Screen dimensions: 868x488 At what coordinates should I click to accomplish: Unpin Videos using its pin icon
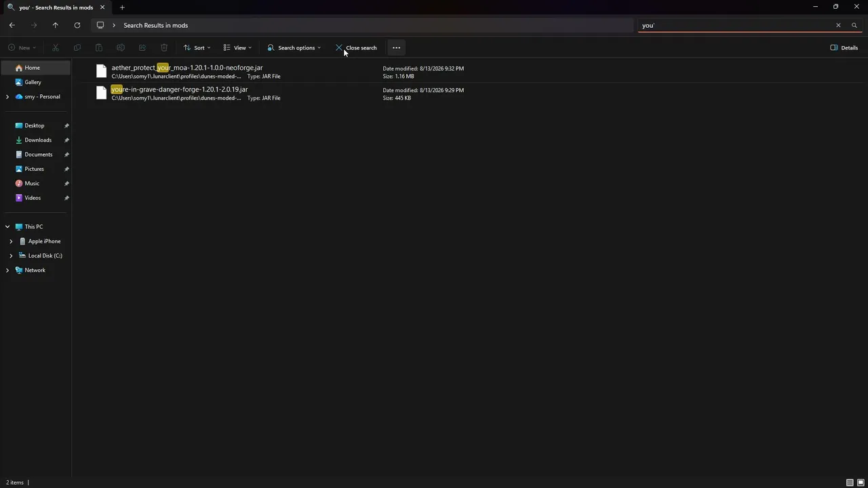pos(66,198)
